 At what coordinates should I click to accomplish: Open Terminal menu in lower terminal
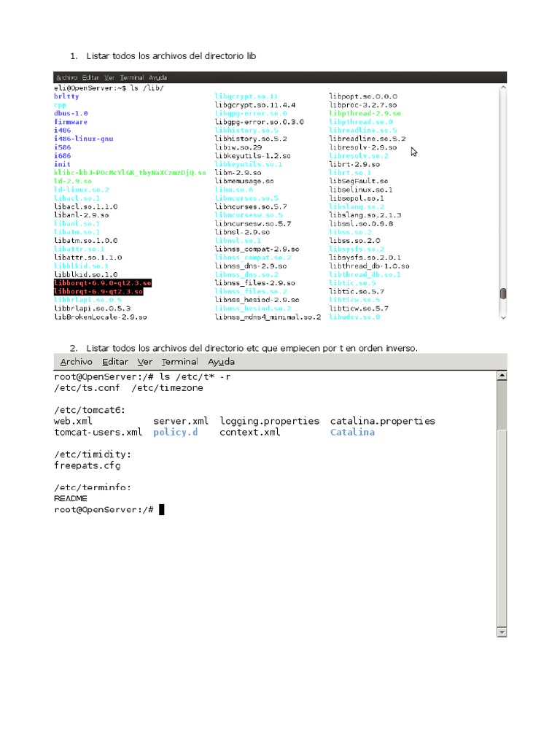(x=179, y=362)
